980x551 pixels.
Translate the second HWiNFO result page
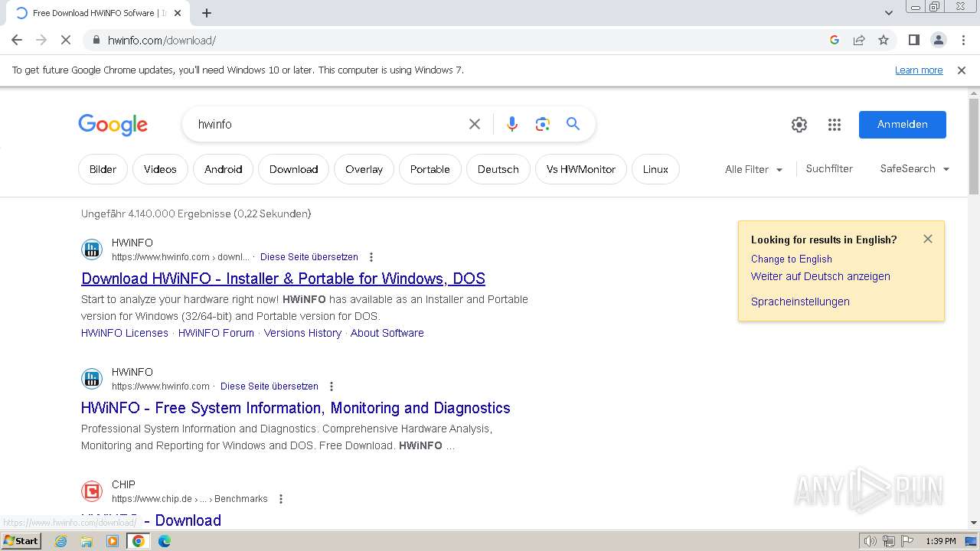[x=269, y=386]
